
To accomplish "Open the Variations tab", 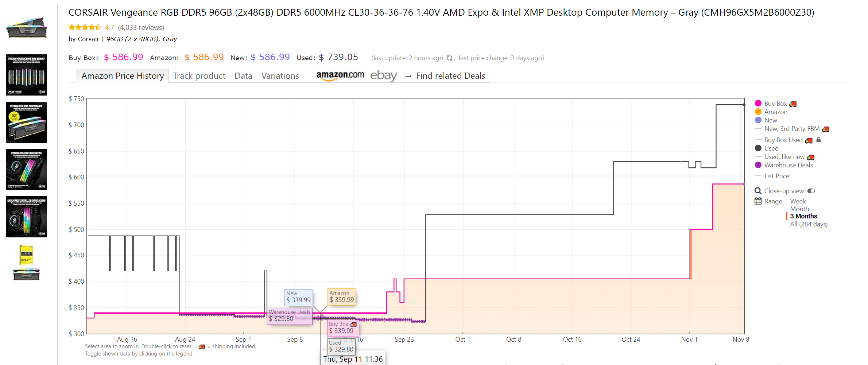I will 280,76.
